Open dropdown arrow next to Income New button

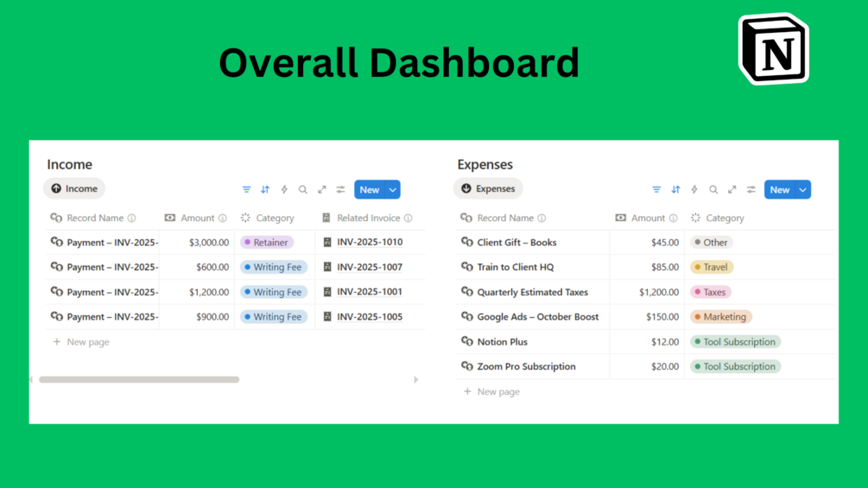[x=392, y=190]
